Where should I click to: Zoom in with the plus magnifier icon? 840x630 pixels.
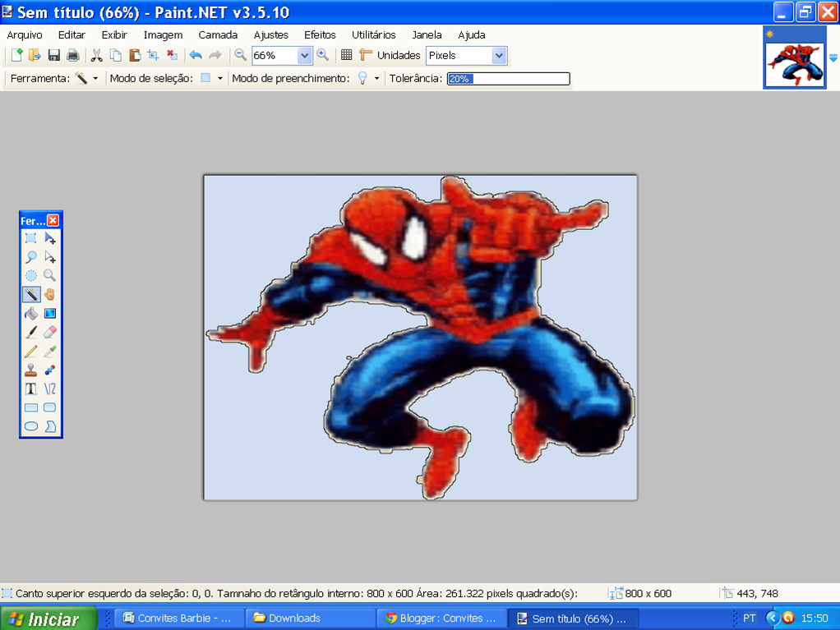click(x=322, y=55)
